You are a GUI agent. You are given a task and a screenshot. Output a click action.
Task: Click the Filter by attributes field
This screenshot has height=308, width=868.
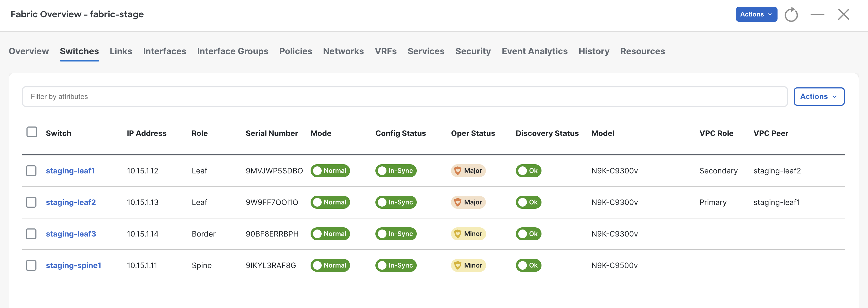(x=404, y=97)
